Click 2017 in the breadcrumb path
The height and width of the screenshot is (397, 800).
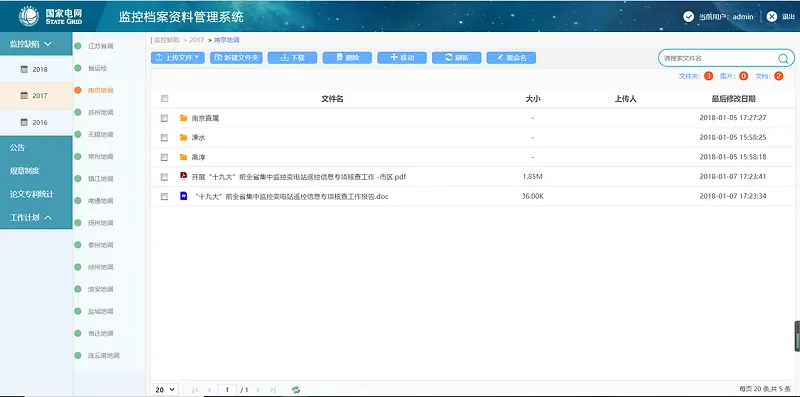[x=196, y=40]
